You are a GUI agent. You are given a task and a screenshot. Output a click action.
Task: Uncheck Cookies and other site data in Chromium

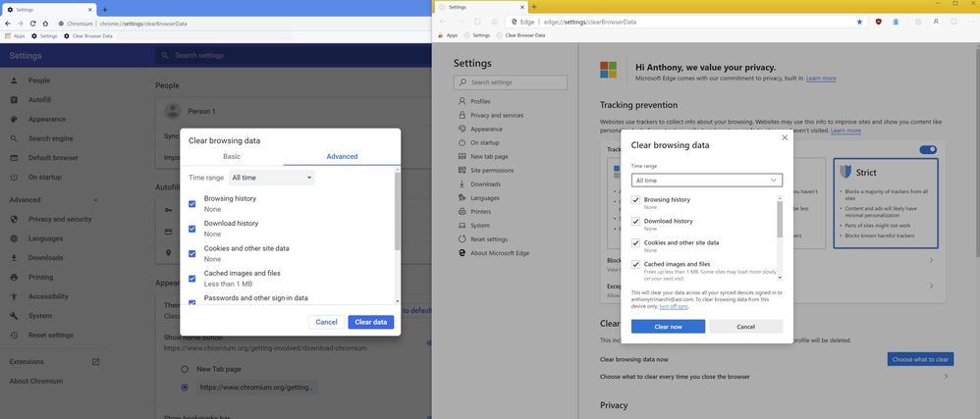(x=191, y=253)
